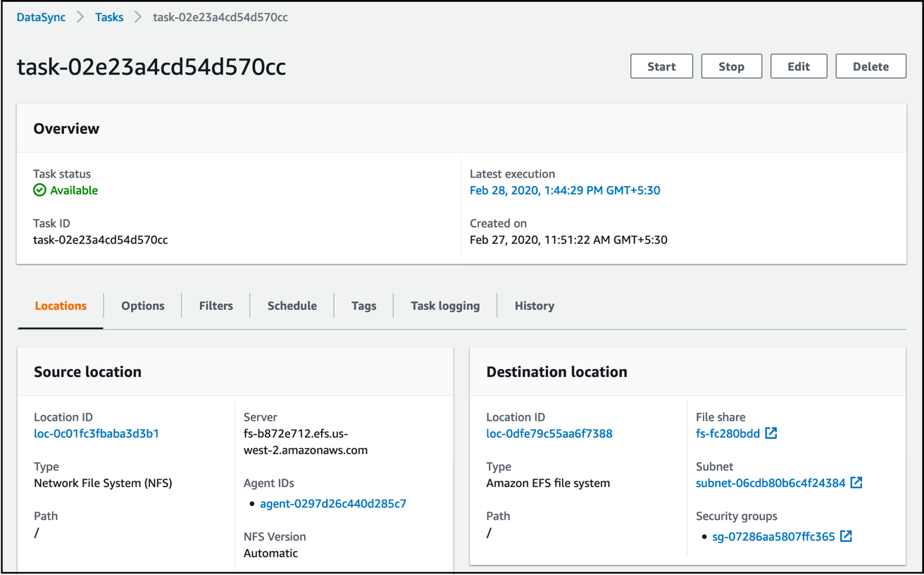Screen dimensions: 924x575
Task: Click the green Available status check icon
Action: tap(37, 190)
